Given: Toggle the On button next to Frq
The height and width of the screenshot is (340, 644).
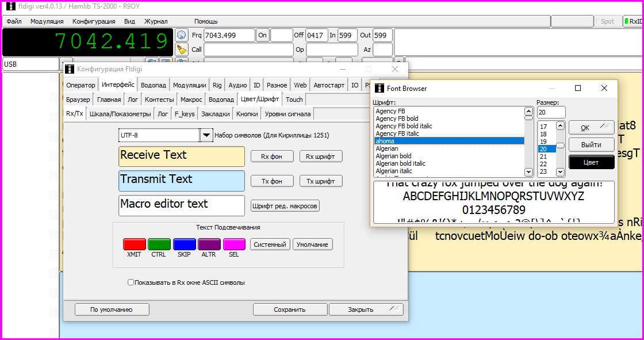Looking at the screenshot, I should tap(262, 35).
